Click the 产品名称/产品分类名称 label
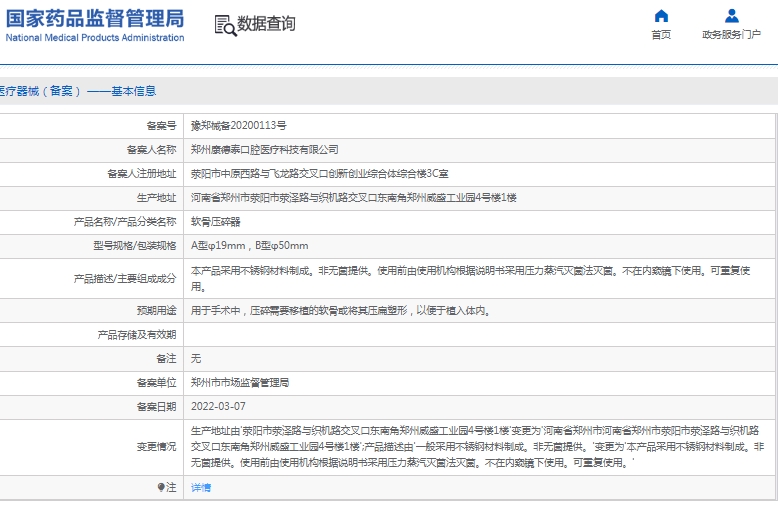The image size is (778, 505). pyautogui.click(x=125, y=222)
